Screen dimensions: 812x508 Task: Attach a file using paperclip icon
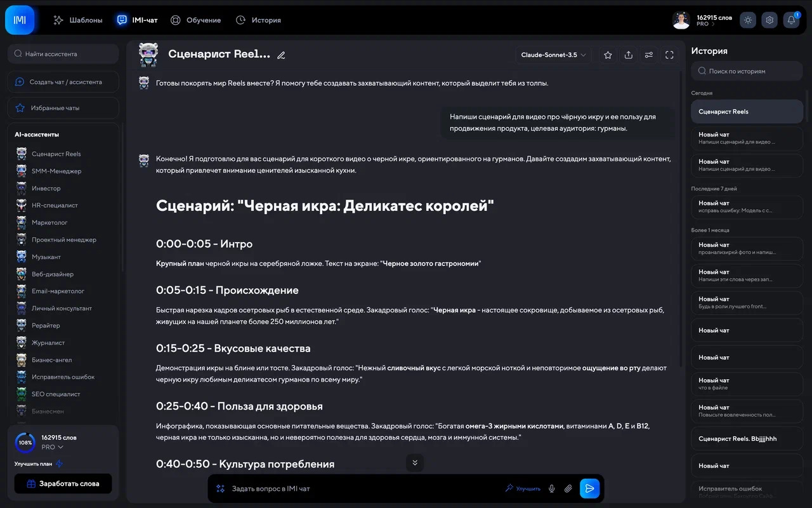pyautogui.click(x=568, y=488)
